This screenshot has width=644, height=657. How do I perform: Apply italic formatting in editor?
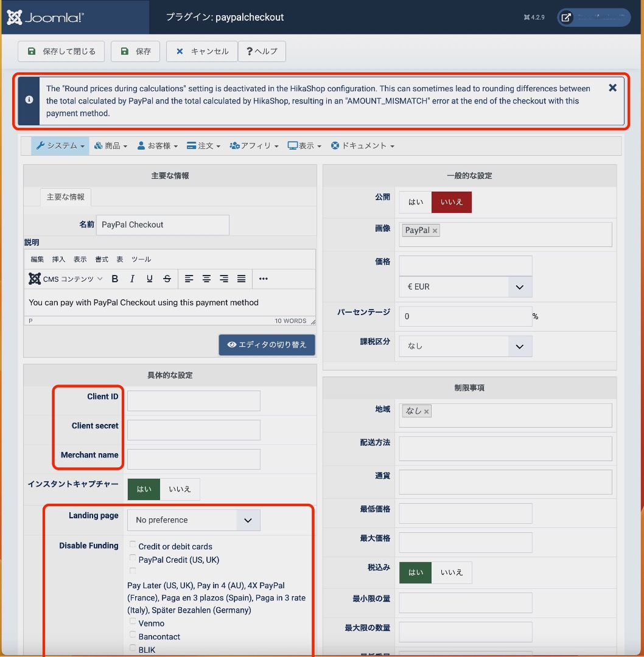coord(132,279)
